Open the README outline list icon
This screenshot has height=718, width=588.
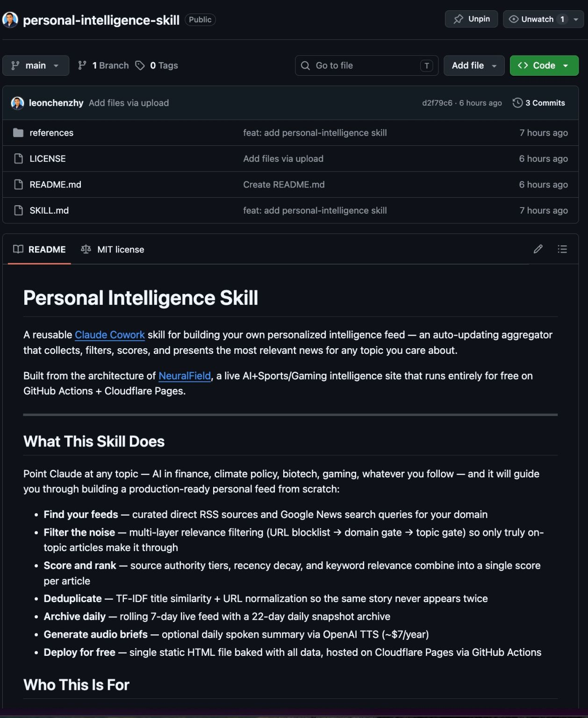pos(563,249)
